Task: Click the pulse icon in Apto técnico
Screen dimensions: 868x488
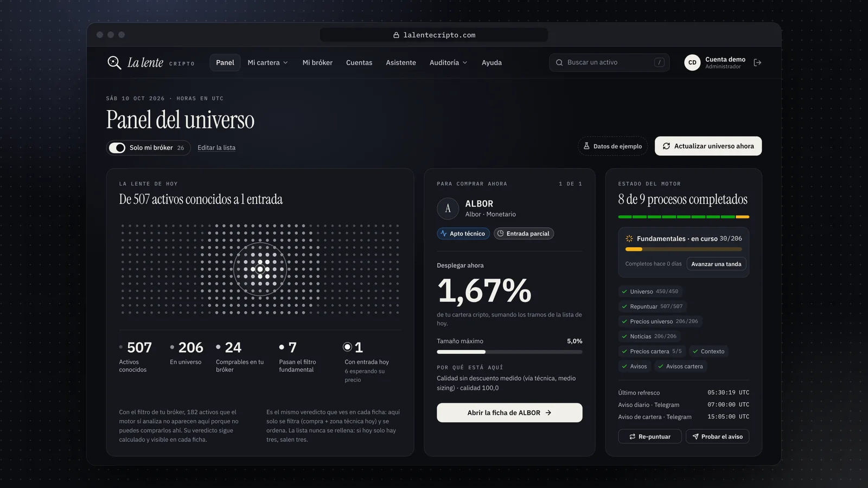Action: point(444,234)
